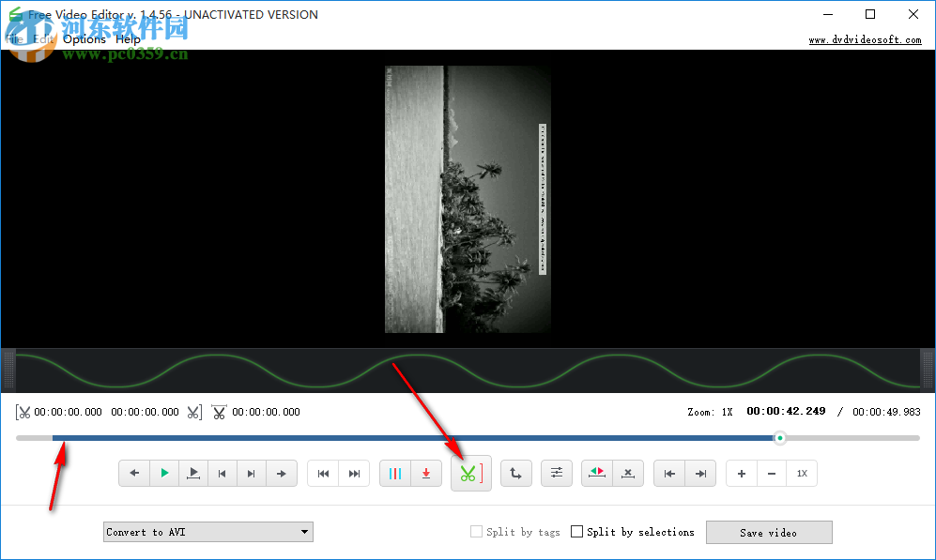Click the timeline position slider handle

[779, 437]
